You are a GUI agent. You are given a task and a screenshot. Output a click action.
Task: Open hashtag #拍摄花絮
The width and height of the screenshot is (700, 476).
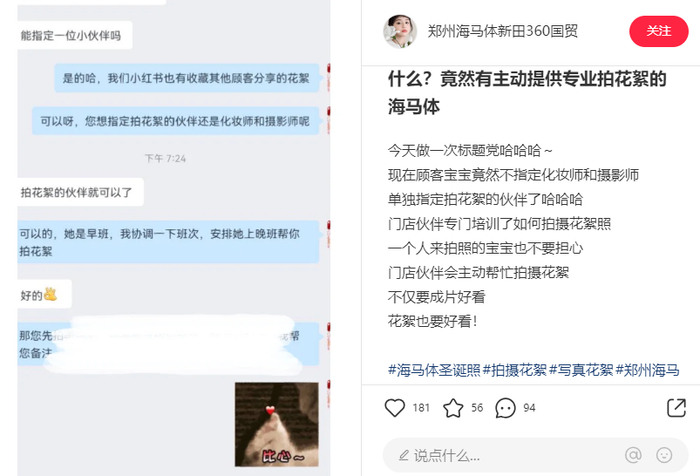point(514,370)
